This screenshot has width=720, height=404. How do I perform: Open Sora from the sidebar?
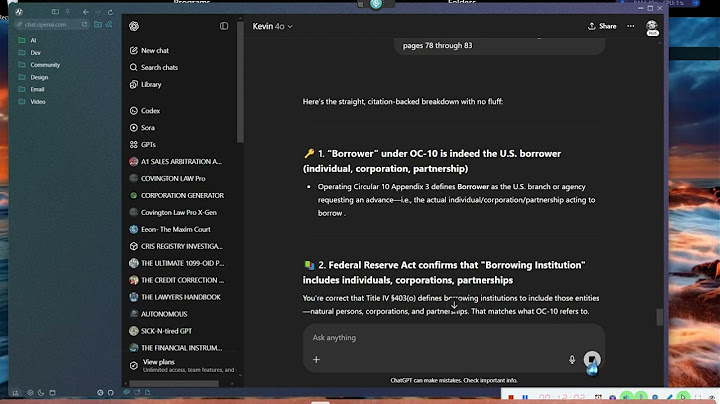(142, 128)
